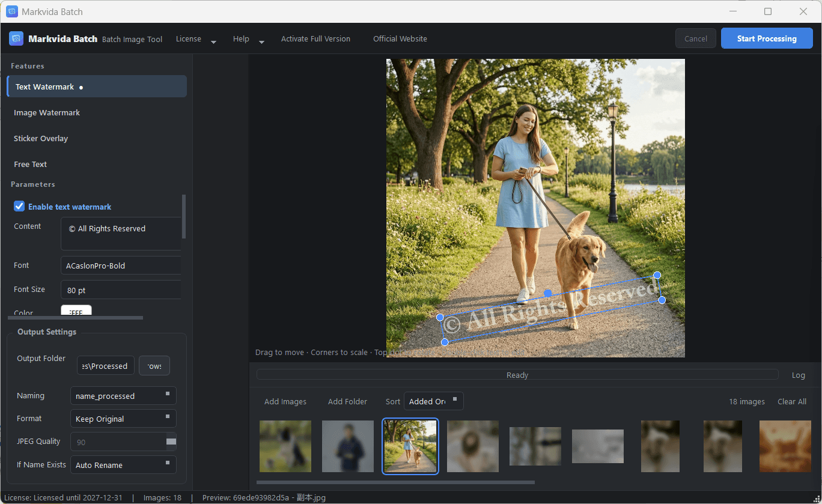Select the Text Watermark feature
The height and width of the screenshot is (504, 822).
coord(97,87)
